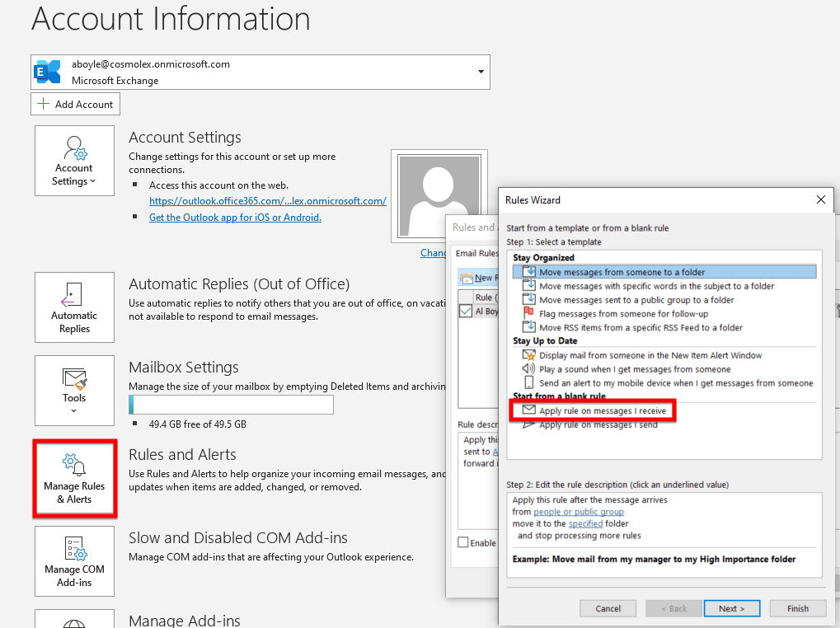Click the Change photo link
Image resolution: width=840 pixels, height=628 pixels.
coord(434,253)
